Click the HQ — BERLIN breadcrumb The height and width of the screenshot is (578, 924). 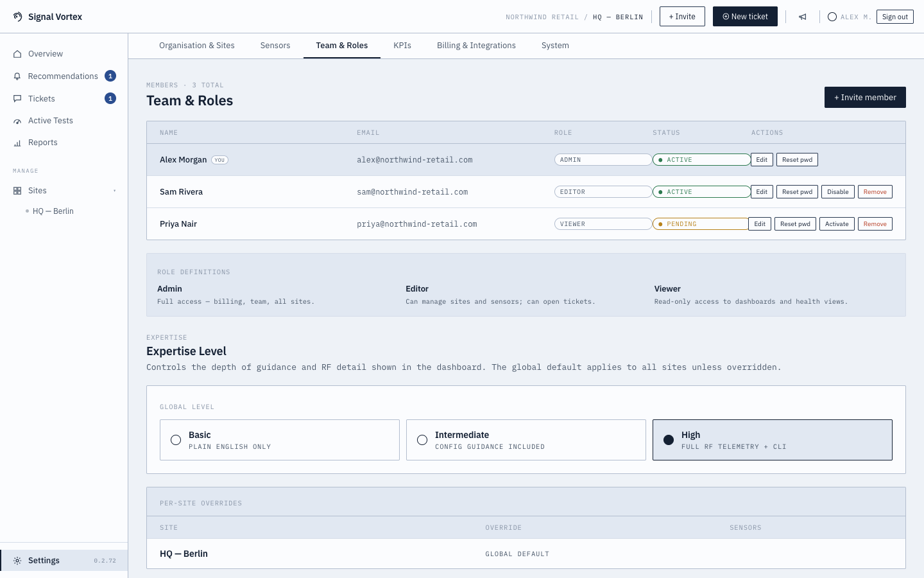click(x=618, y=17)
